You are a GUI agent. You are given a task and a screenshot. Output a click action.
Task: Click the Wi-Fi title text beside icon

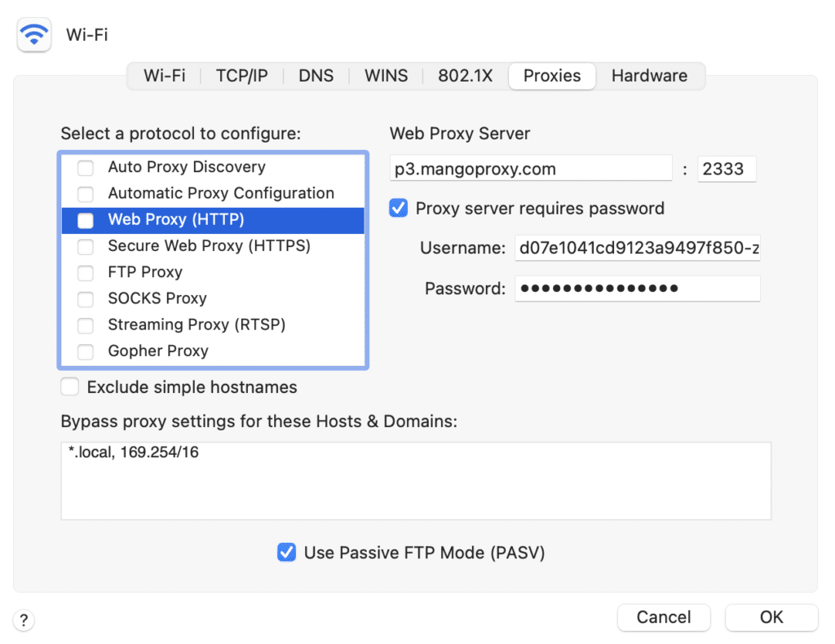[x=86, y=35]
